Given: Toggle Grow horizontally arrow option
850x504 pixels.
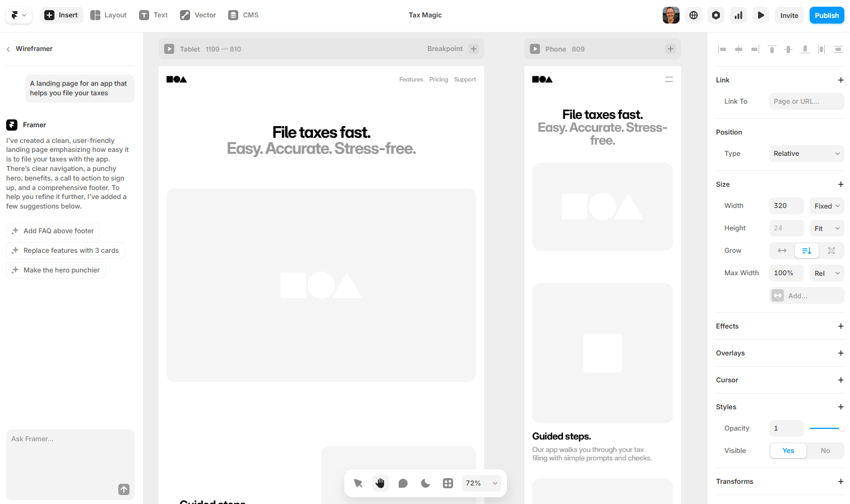Looking at the screenshot, I should pos(782,251).
